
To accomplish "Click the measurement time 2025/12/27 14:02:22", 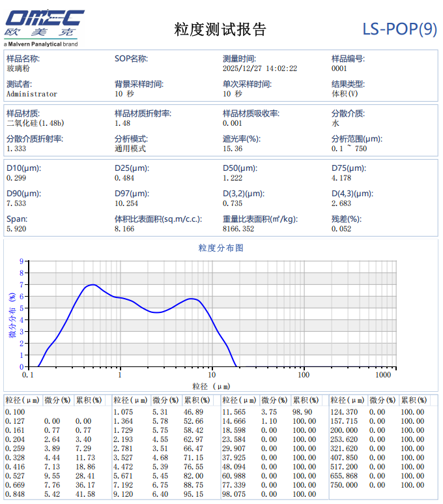I will [x=260, y=68].
